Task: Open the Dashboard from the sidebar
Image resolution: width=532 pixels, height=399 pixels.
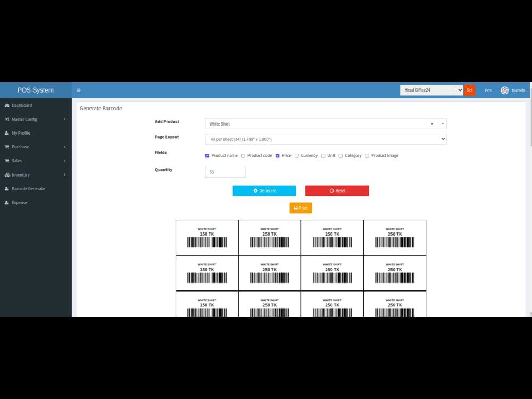Action: point(21,105)
